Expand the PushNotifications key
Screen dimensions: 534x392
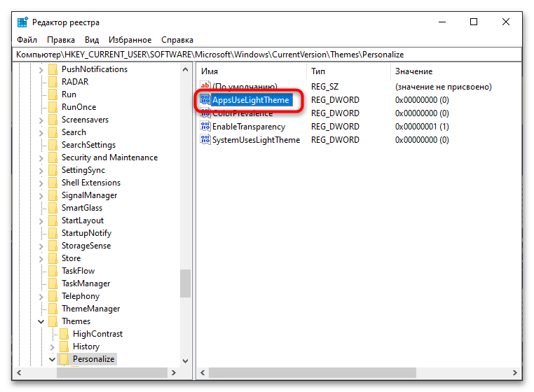tap(41, 70)
